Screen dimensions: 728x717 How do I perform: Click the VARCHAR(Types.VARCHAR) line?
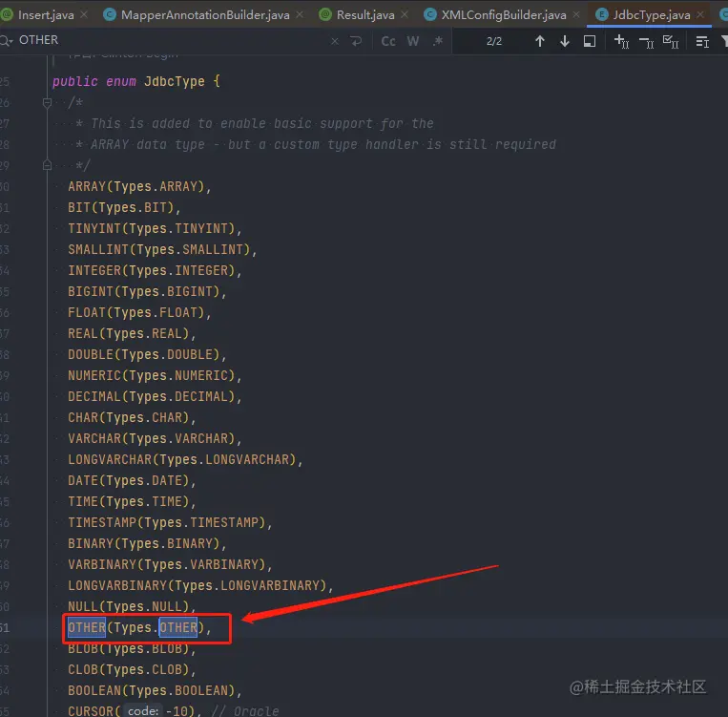[x=155, y=438]
